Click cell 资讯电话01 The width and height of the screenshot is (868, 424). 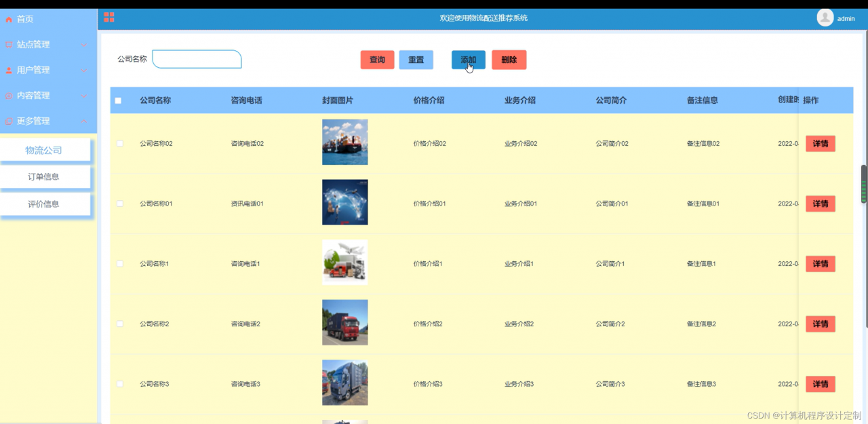click(248, 204)
